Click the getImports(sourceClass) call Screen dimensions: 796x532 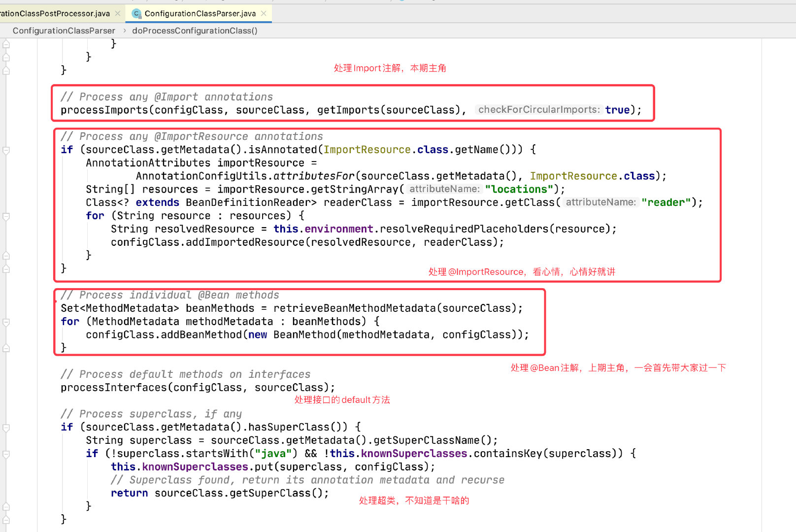[388, 110]
